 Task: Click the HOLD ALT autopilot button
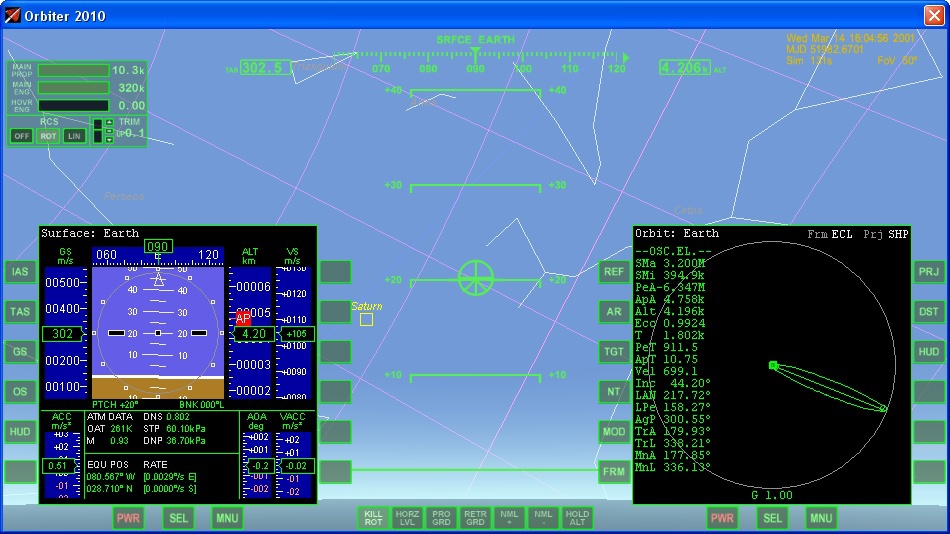tap(577, 517)
